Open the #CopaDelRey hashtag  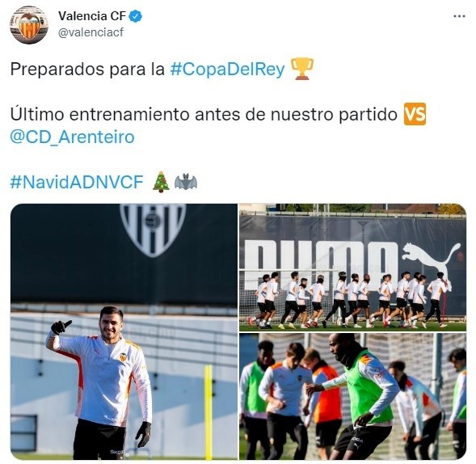click(x=227, y=69)
